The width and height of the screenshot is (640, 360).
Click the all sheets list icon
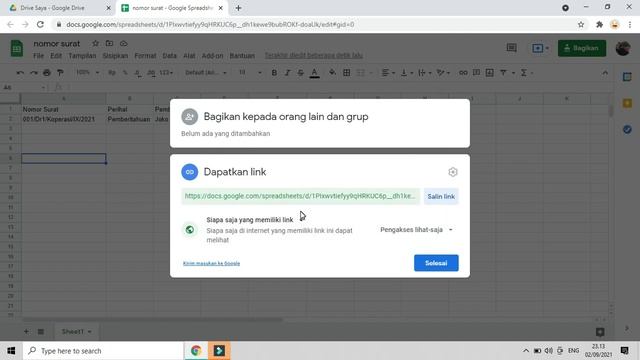[41, 331]
